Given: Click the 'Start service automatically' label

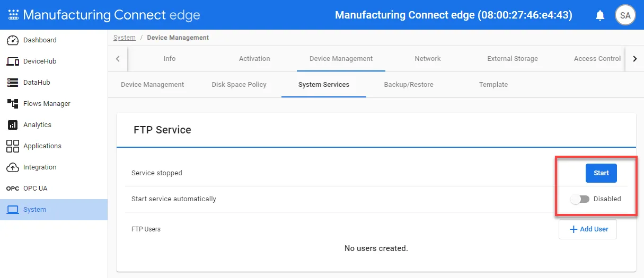Looking at the screenshot, I should tap(174, 199).
